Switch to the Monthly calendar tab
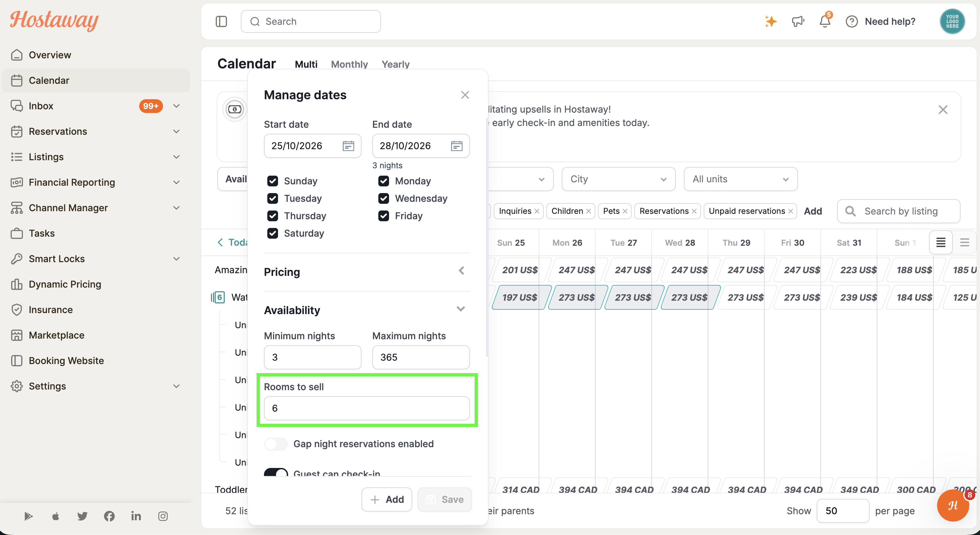Screen dimensions: 980x535 pyautogui.click(x=349, y=64)
